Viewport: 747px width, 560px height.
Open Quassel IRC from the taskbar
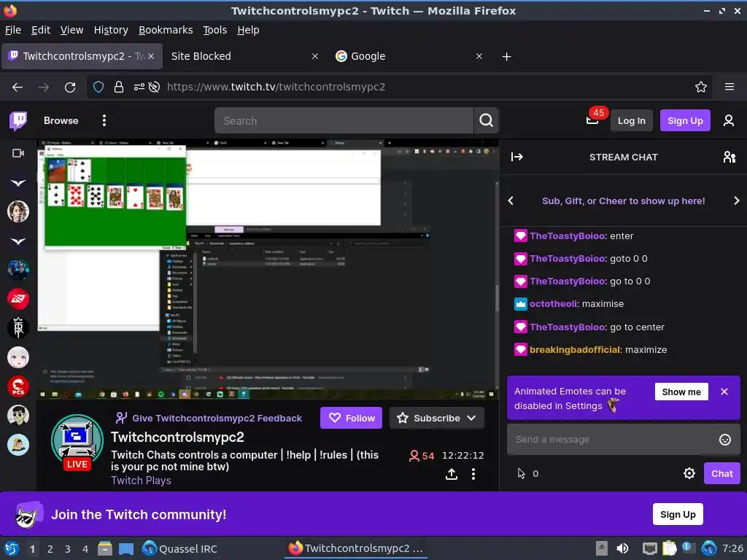click(180, 548)
